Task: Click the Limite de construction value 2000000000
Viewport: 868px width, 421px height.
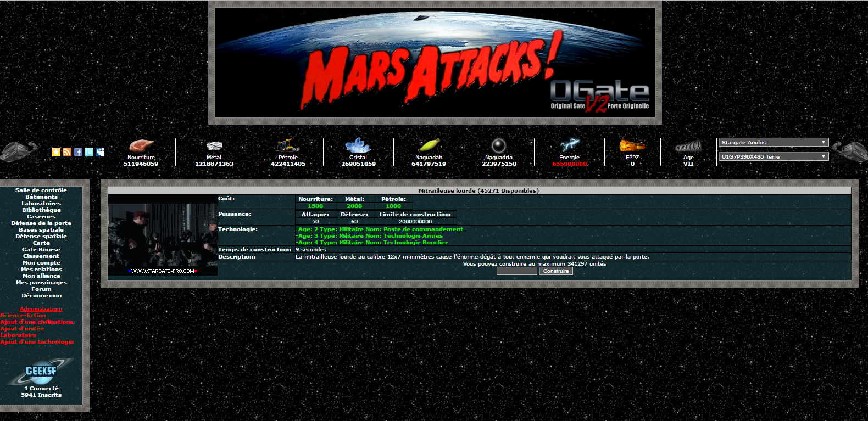Action: pyautogui.click(x=415, y=222)
